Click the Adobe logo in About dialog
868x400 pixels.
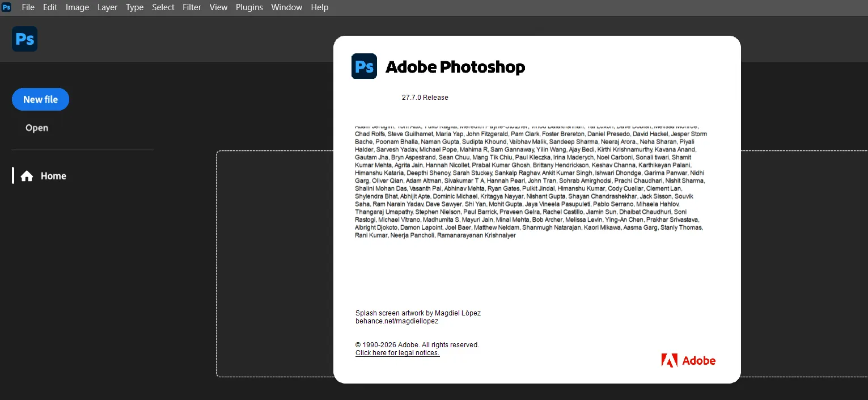(x=688, y=360)
